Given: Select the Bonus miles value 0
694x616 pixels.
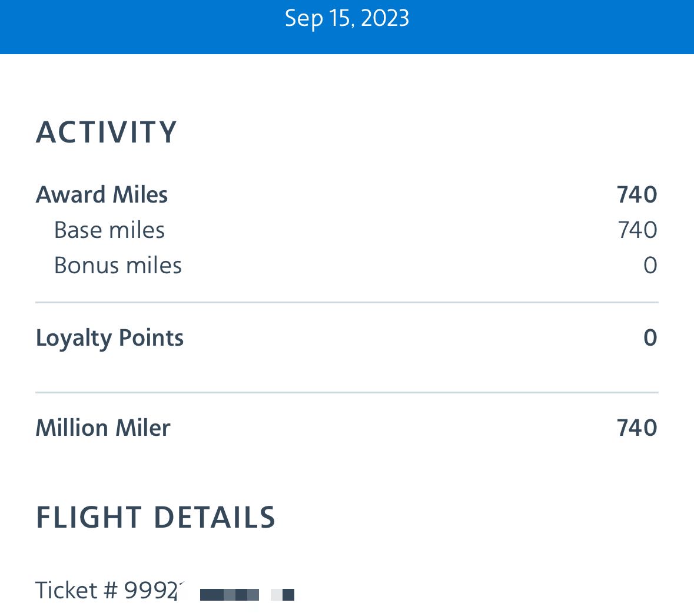Looking at the screenshot, I should coord(650,266).
